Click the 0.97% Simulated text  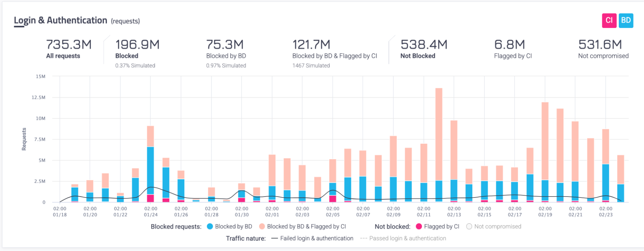pyautogui.click(x=226, y=66)
